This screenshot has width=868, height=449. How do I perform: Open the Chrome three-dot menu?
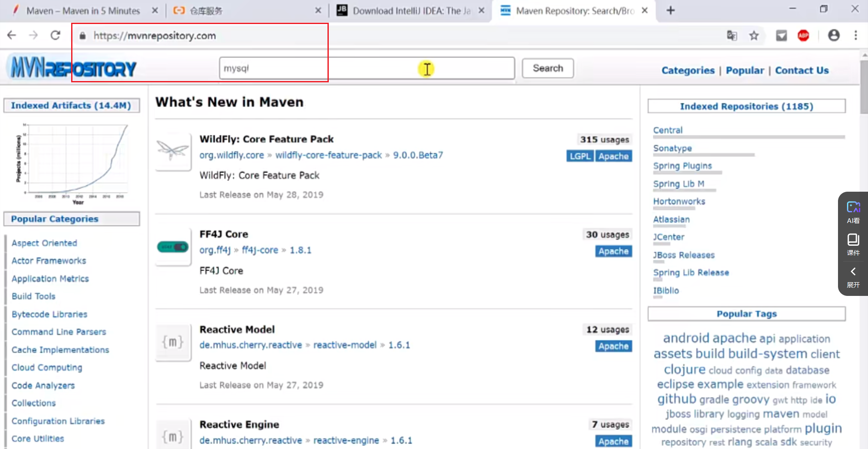(x=856, y=35)
